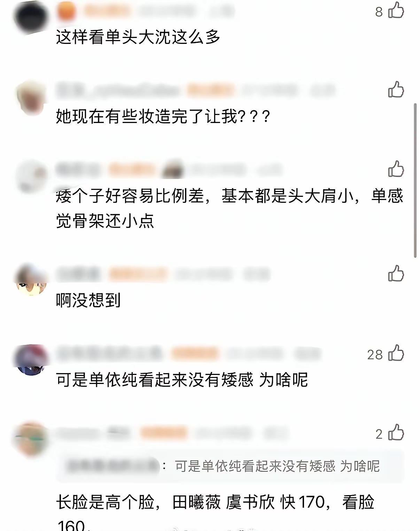Screen dimensions: 420x531
Task: Open avatar beside '可是单依纯看起来没有矮感' comment
Action: click(31, 360)
